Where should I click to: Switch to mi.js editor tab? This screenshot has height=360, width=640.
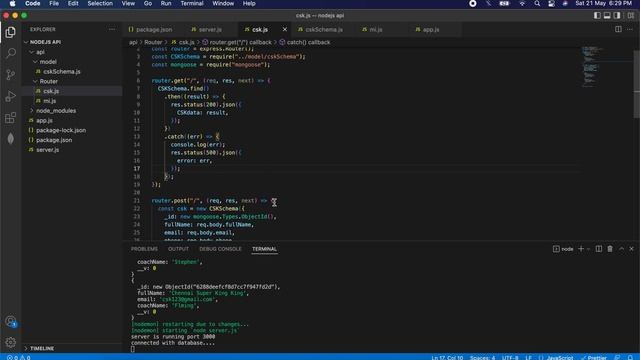coord(376,29)
